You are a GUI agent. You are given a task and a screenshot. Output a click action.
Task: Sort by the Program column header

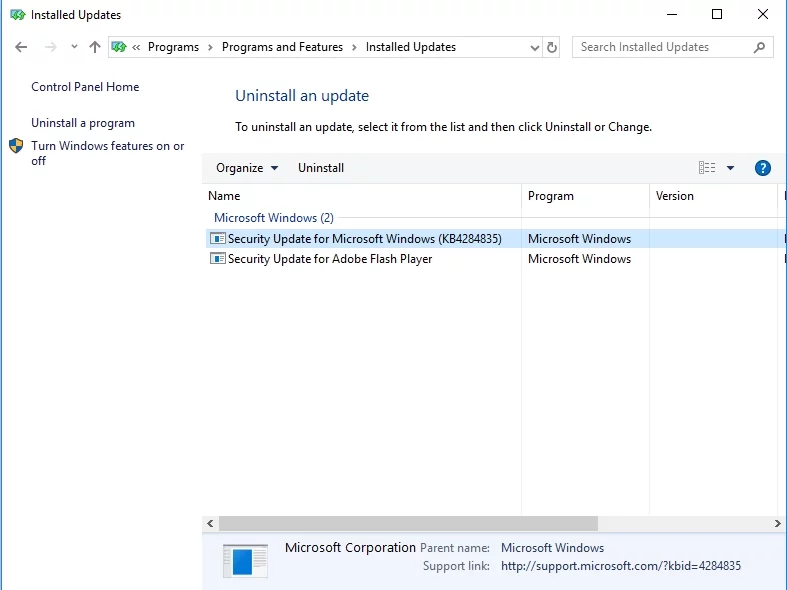[x=551, y=196]
